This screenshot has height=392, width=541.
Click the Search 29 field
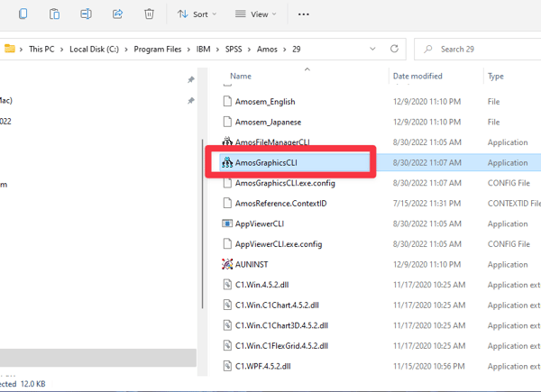pyautogui.click(x=478, y=49)
